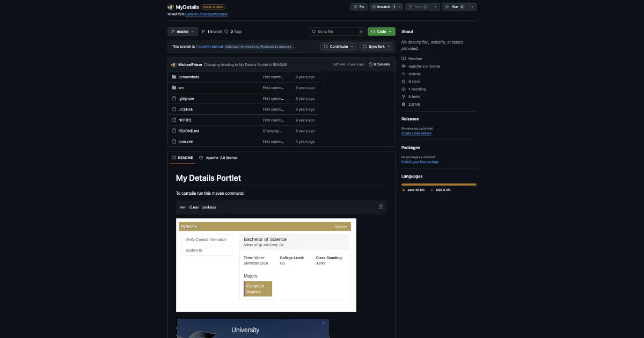Click the Go to file search field
Viewport: 644px width, 338px height.
(337, 32)
